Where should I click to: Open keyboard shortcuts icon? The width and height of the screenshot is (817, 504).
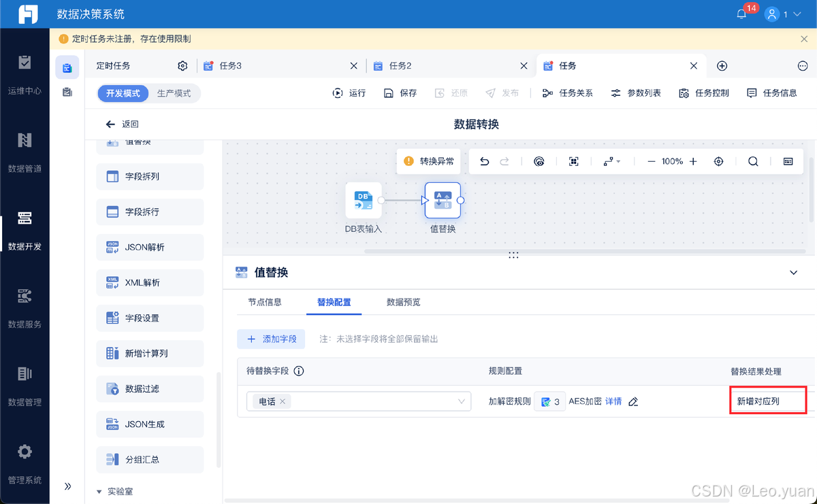(x=788, y=161)
